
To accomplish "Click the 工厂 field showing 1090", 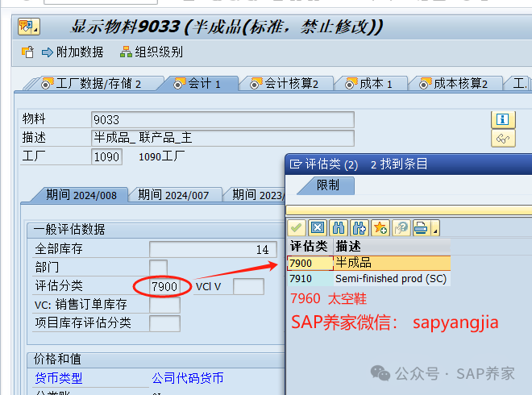I will 106,156.
